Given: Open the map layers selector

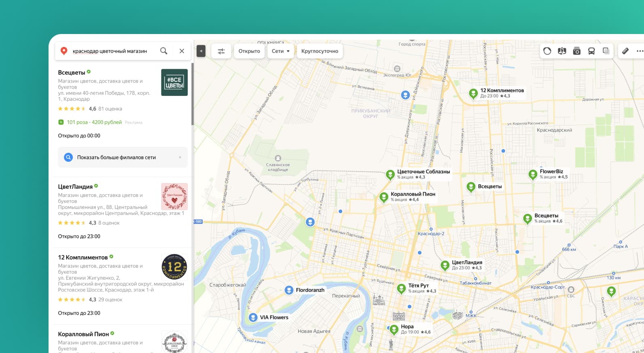Looking at the screenshot, I should (x=606, y=51).
